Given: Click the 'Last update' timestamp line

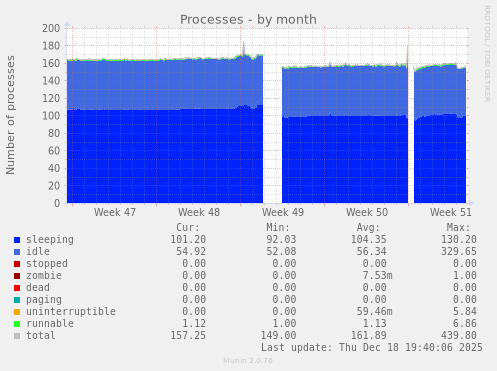Looking at the screenshot, I should point(372,348).
